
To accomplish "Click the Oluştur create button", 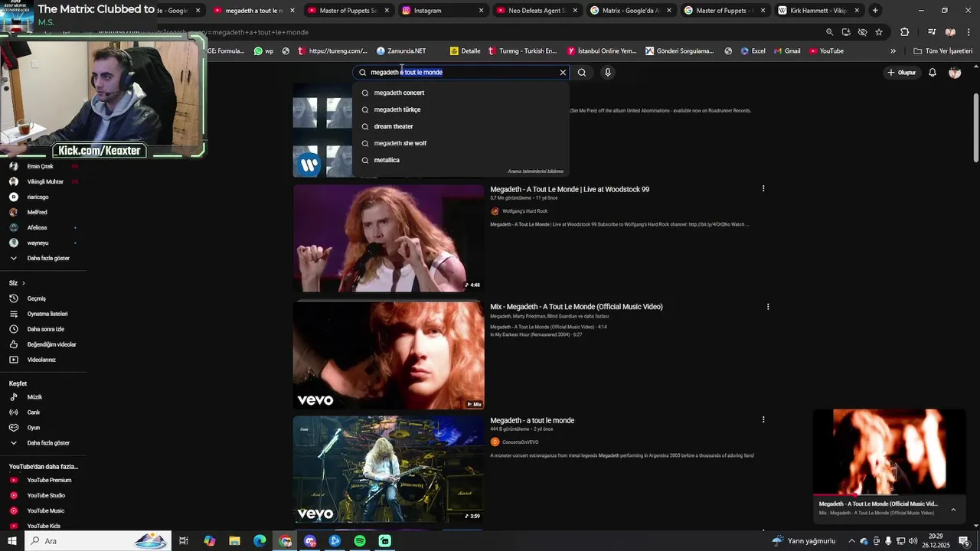I will [901, 73].
